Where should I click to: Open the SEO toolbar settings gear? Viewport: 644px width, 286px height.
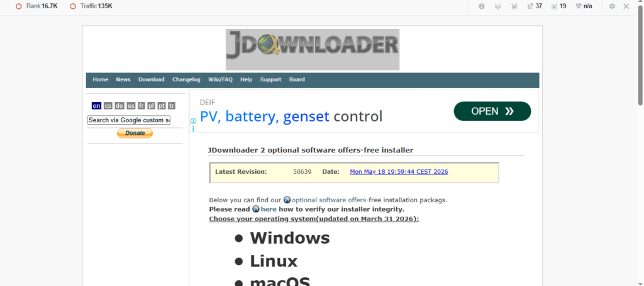coord(612,6)
